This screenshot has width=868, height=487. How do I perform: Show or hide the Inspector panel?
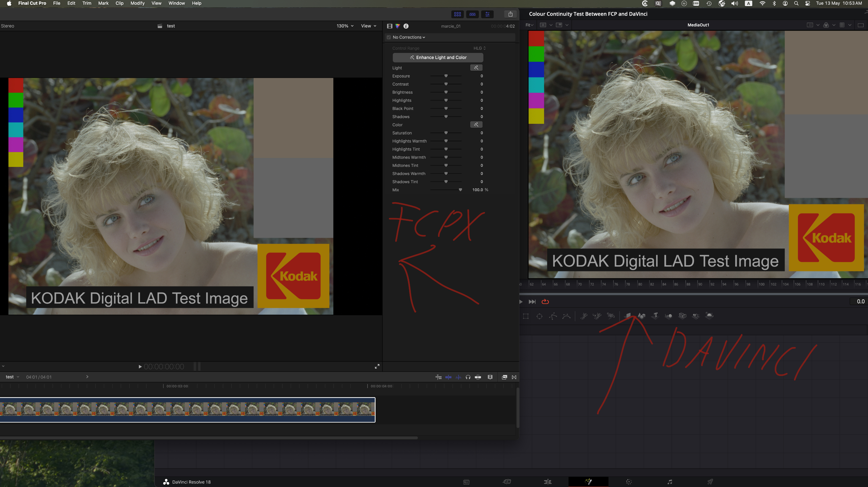[x=487, y=14]
